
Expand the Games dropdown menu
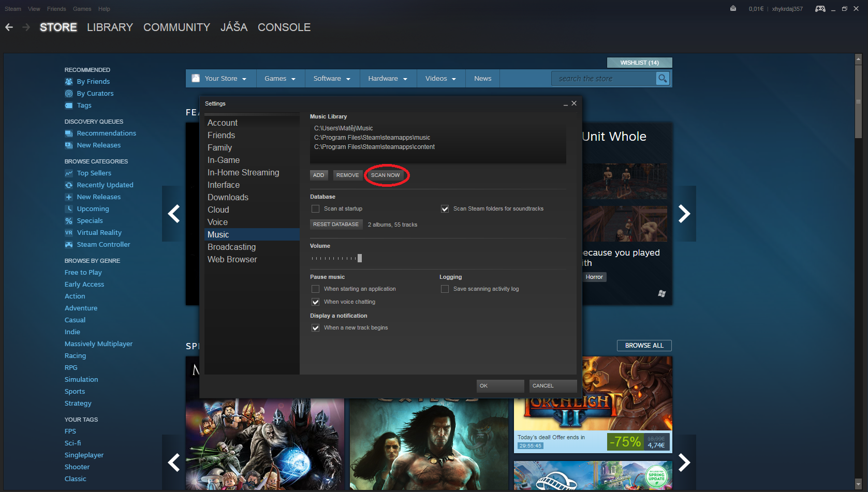click(x=280, y=79)
